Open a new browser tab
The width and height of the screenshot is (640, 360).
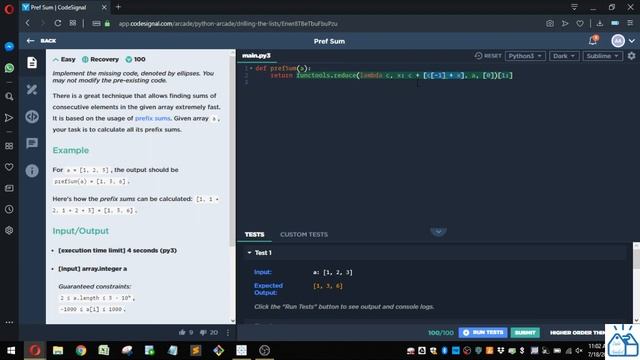click(x=118, y=7)
